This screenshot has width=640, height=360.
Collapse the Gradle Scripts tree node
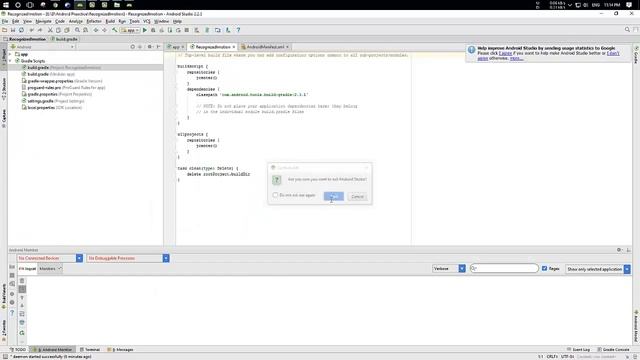(10, 61)
